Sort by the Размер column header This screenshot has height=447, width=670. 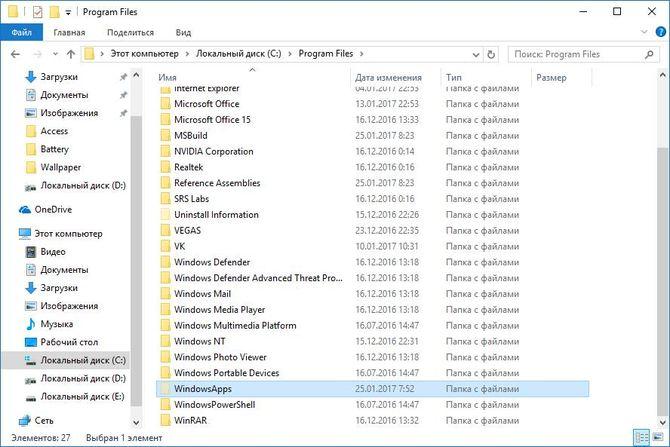click(551, 78)
